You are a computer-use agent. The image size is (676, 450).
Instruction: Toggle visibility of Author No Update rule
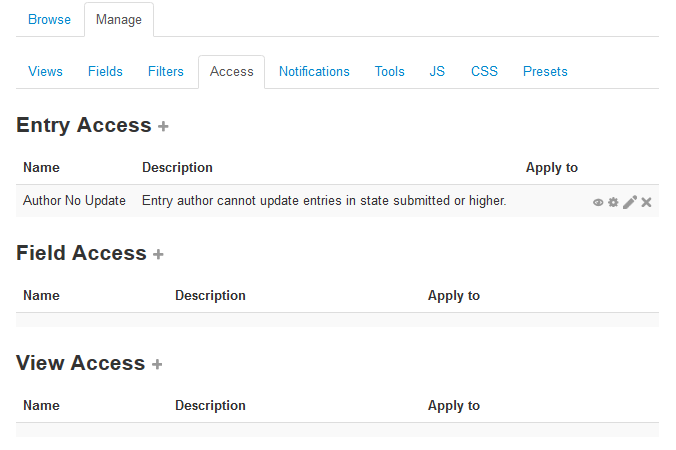coord(598,202)
